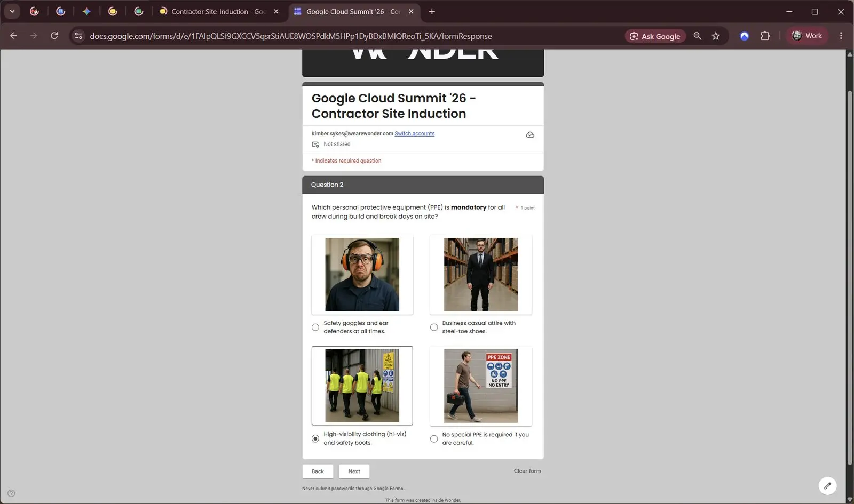Open the pinned Gmail tab
This screenshot has height=504, width=854.
pos(34,11)
